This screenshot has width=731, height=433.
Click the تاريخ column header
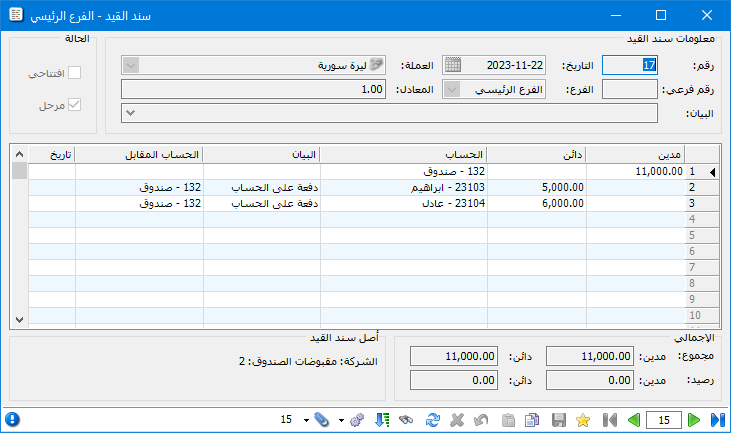52,155
